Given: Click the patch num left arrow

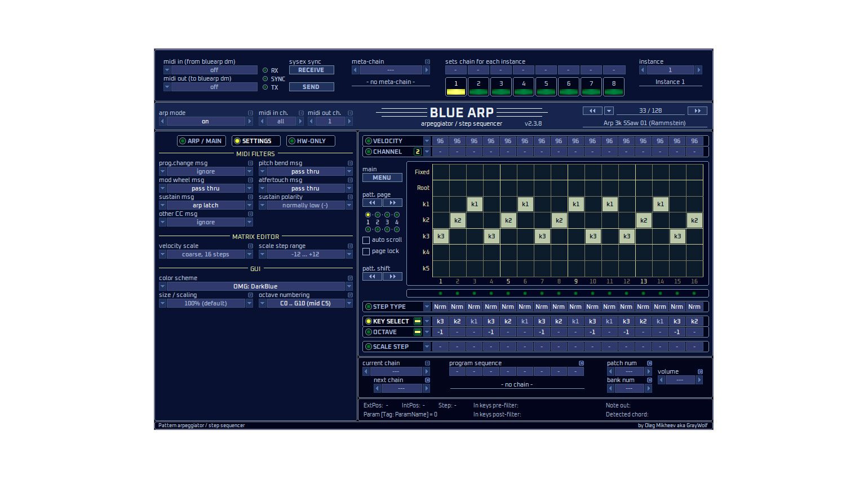Looking at the screenshot, I should pyautogui.click(x=610, y=371).
